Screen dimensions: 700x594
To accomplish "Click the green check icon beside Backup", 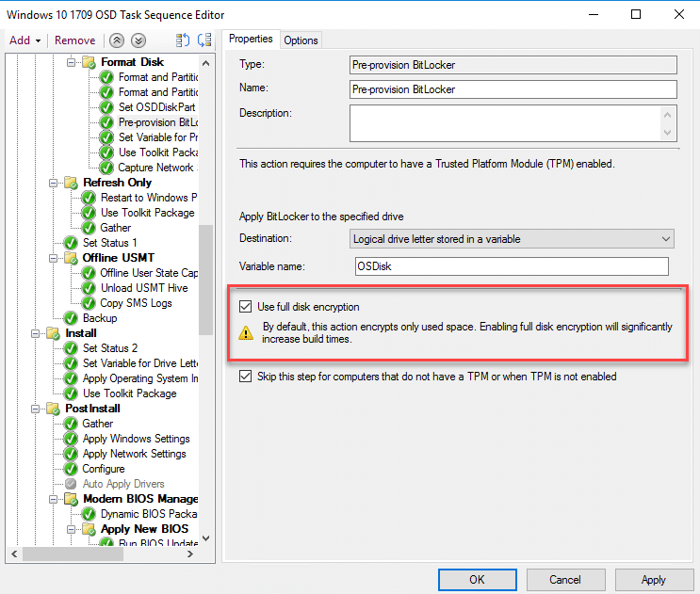I will [x=71, y=318].
